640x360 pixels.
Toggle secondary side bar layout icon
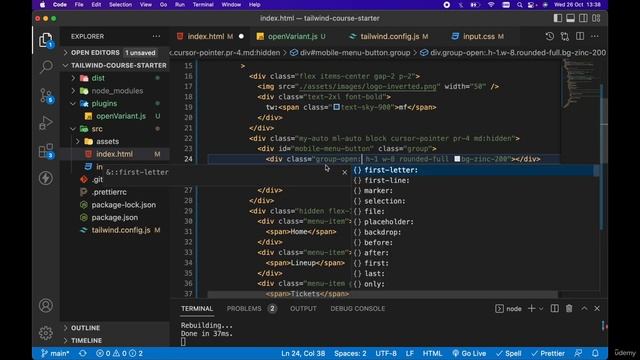tap(584, 18)
